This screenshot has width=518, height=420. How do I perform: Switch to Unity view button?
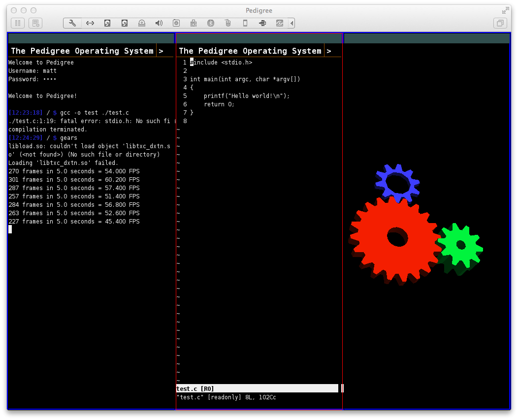[500, 23]
